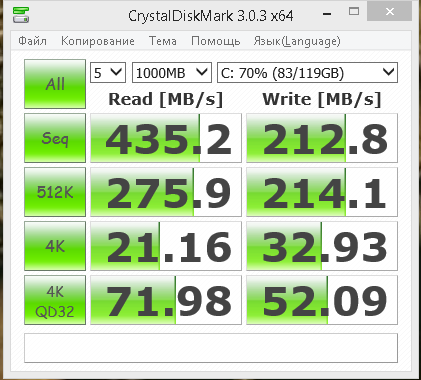Start the 4K QD32 benchmark test
Image resolution: width=421 pixels, height=380 pixels.
pyautogui.click(x=55, y=300)
